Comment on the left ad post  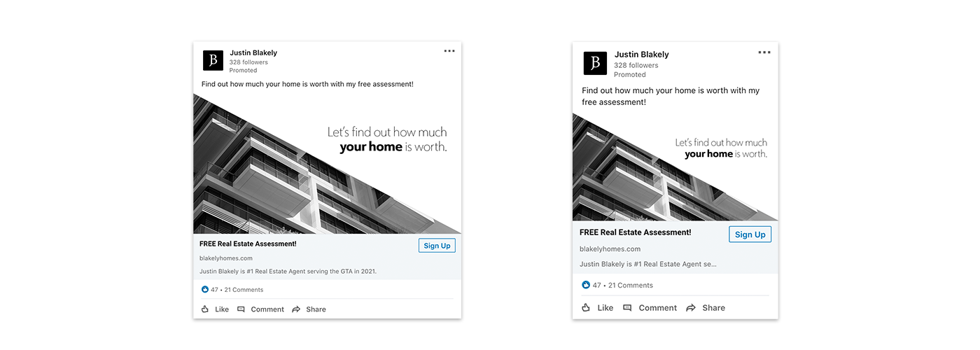click(x=260, y=309)
